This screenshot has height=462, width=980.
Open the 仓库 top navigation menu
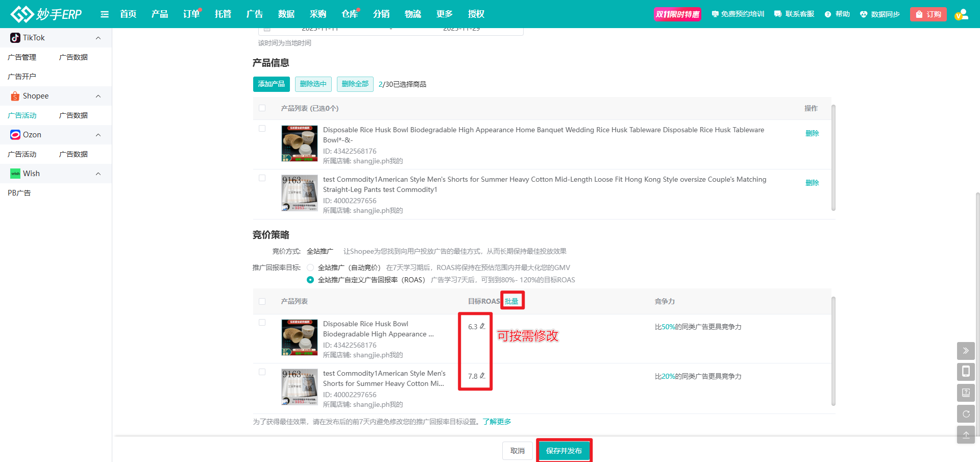click(350, 14)
